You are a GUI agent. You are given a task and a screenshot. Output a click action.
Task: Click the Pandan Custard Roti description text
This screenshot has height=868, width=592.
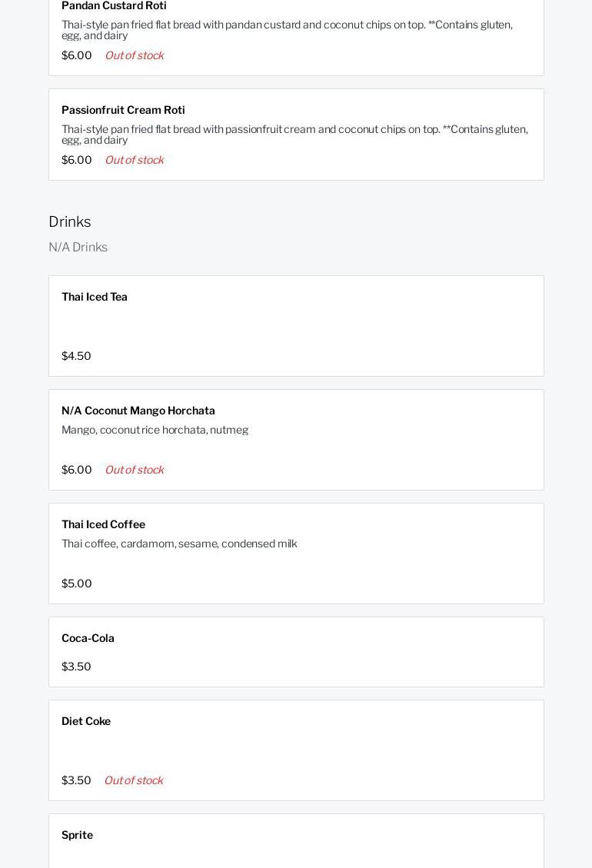(287, 30)
